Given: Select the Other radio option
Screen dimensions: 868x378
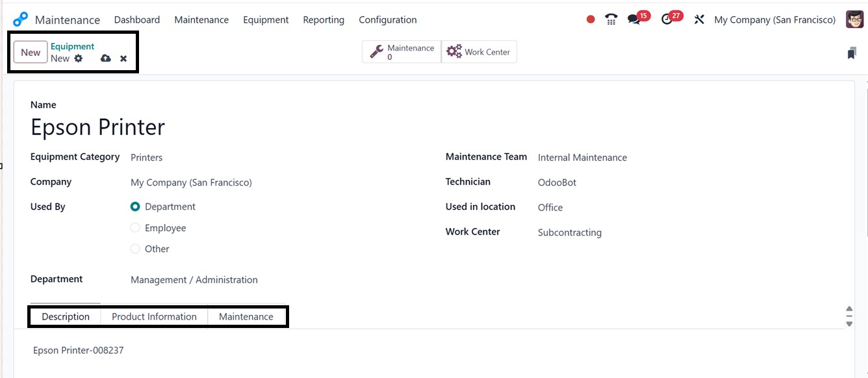Looking at the screenshot, I should point(135,249).
